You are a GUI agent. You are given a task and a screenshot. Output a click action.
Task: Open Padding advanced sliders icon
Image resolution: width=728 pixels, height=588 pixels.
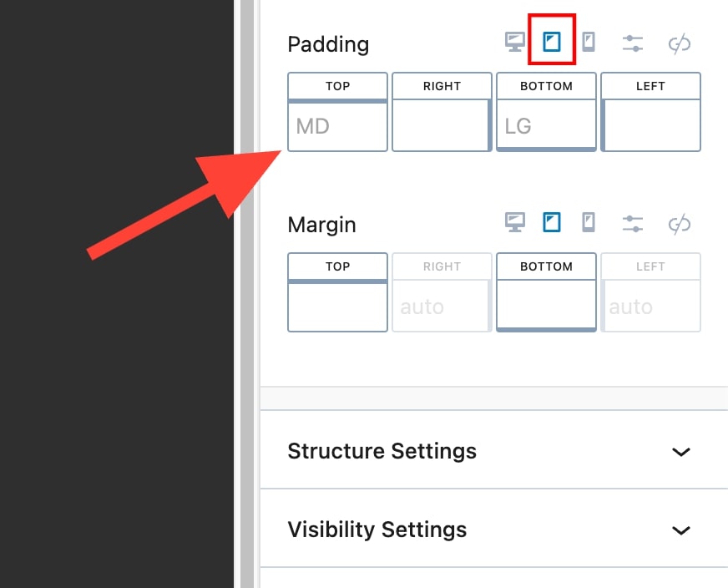point(633,43)
